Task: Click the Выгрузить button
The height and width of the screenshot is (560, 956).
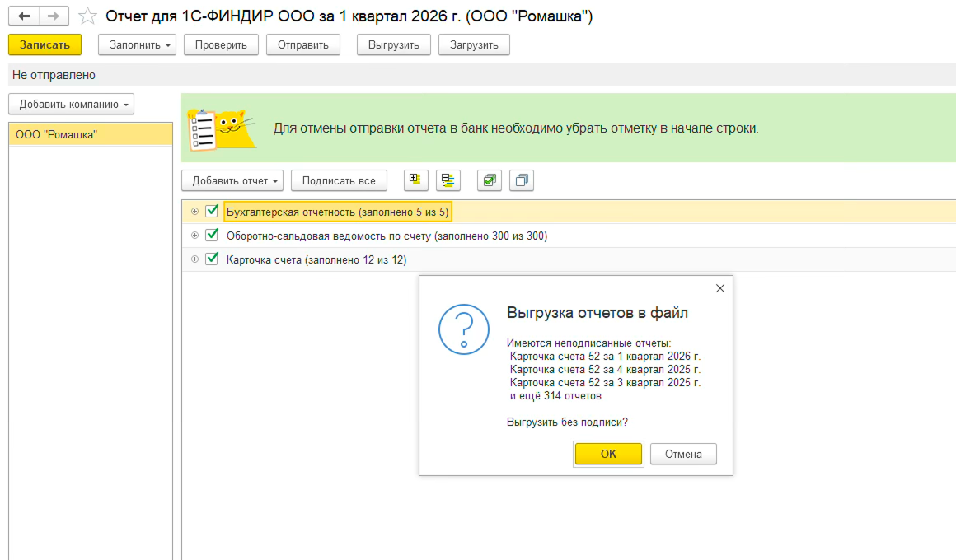Action: [x=394, y=45]
